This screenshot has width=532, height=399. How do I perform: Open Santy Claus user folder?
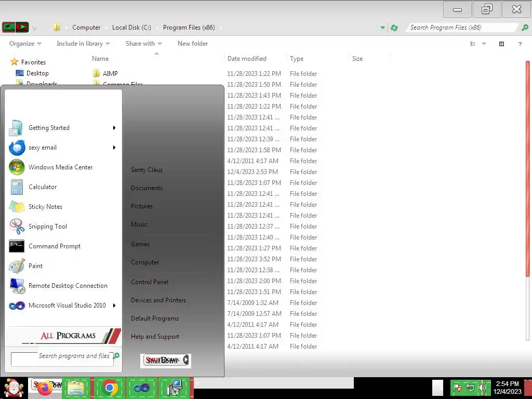click(x=147, y=170)
